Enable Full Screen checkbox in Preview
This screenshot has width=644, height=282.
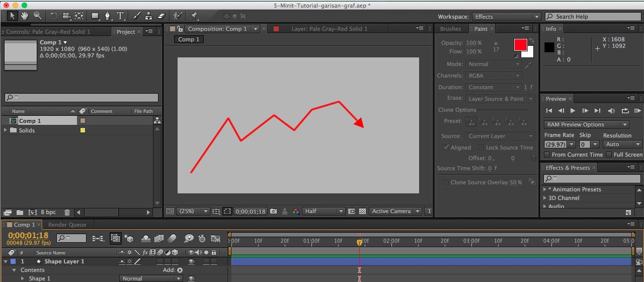tap(609, 155)
